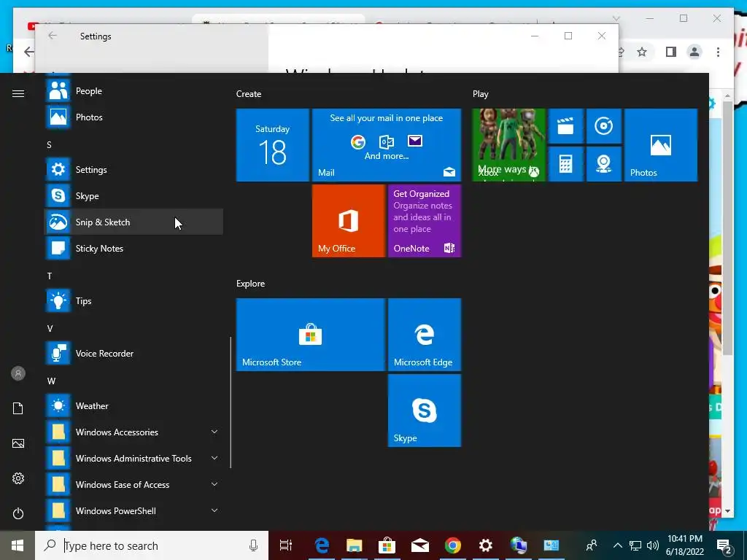Jump to letter T in the app list

49,276
